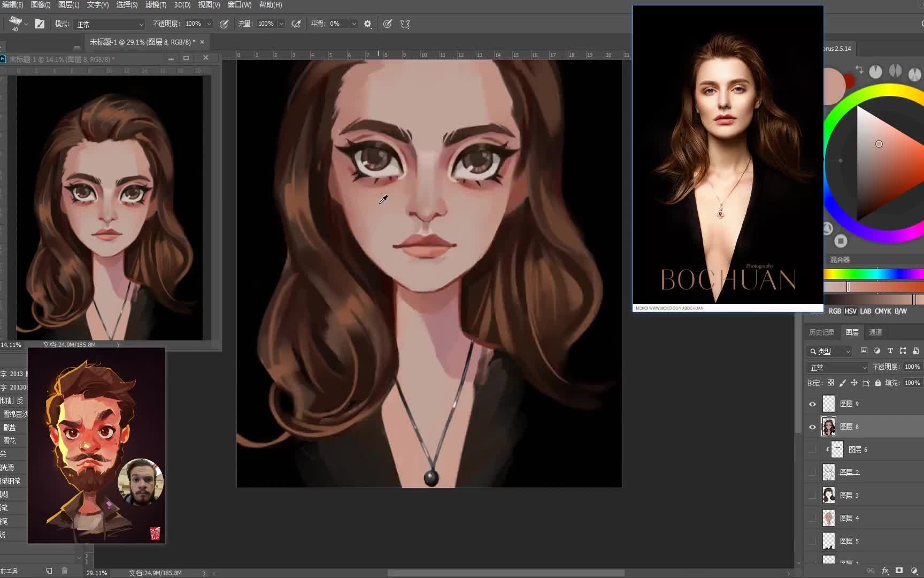The height and width of the screenshot is (578, 924).
Task: Open the 窗口(W) menu
Action: [x=239, y=5]
